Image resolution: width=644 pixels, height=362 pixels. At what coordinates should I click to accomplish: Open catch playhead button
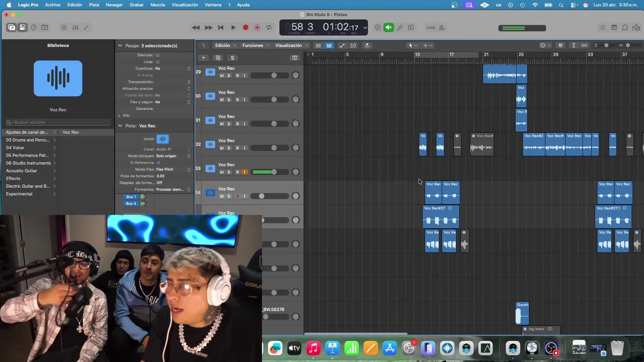coord(367,45)
